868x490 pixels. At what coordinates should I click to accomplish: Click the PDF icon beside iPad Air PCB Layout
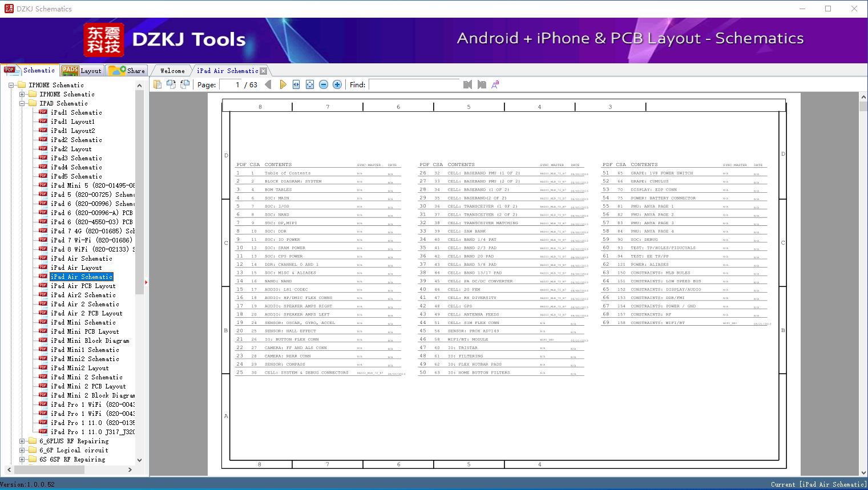43,286
